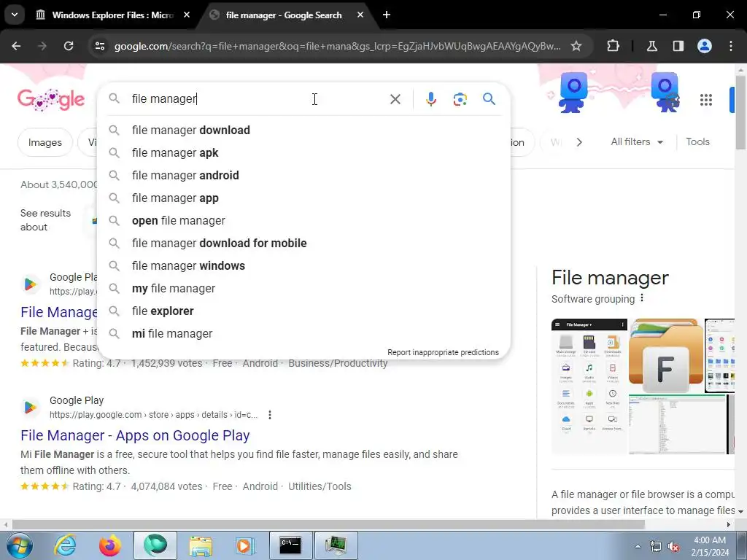Click Report inappropriate predictions link
Image resolution: width=747 pixels, height=560 pixels.
click(443, 352)
